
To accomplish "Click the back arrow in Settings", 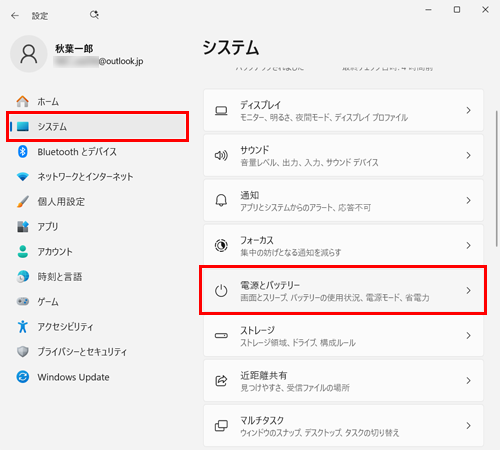I will click(x=15, y=15).
